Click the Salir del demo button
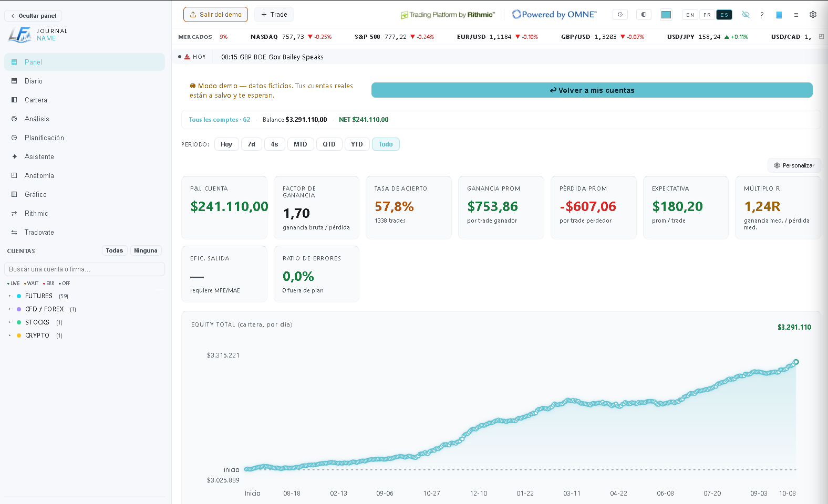 [215, 15]
